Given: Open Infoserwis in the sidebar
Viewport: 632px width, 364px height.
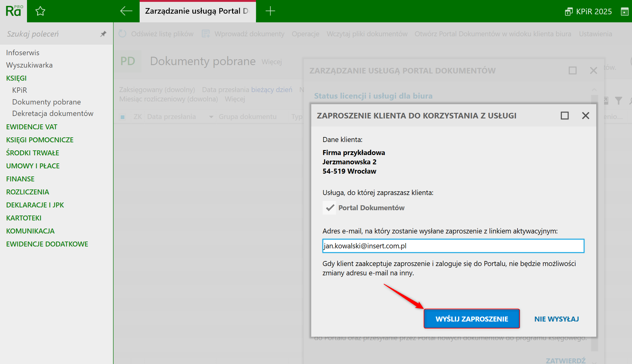Looking at the screenshot, I should [23, 53].
